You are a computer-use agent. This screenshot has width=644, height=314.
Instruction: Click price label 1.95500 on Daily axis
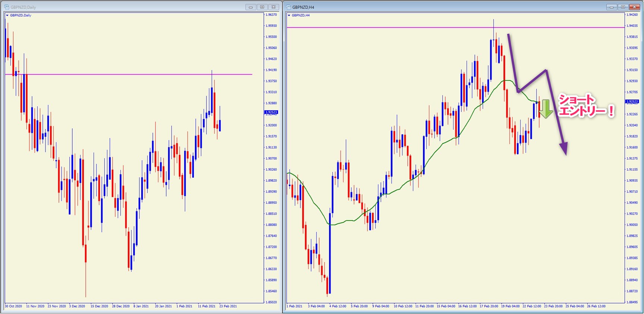[x=271, y=37]
